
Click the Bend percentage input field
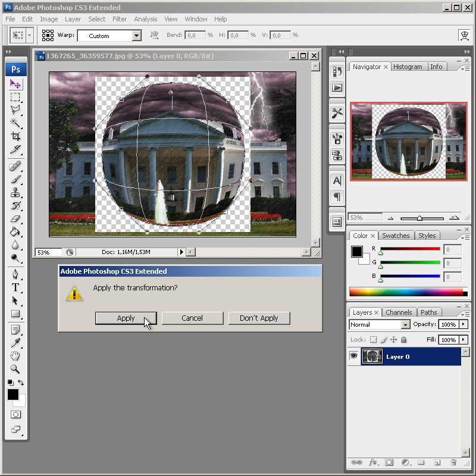195,35
